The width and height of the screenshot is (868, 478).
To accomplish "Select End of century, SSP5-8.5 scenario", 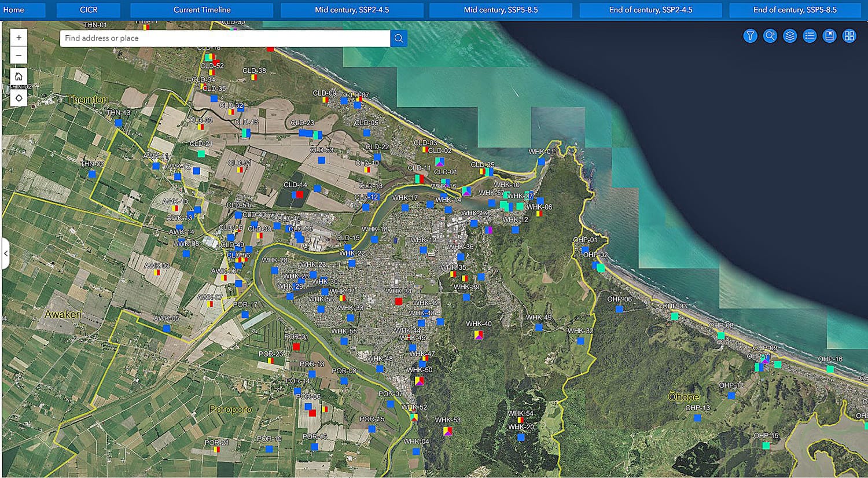I will click(795, 10).
